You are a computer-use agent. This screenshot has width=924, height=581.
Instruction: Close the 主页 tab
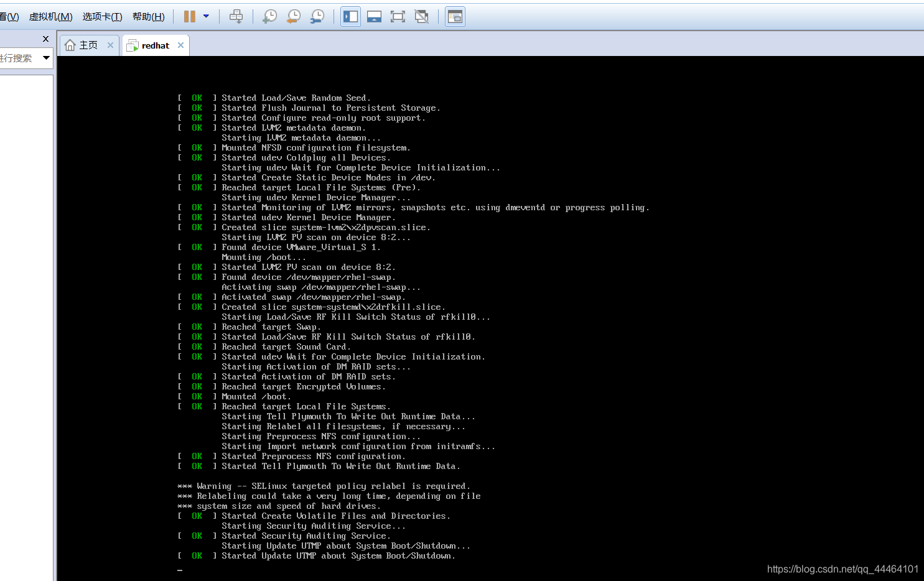(110, 45)
